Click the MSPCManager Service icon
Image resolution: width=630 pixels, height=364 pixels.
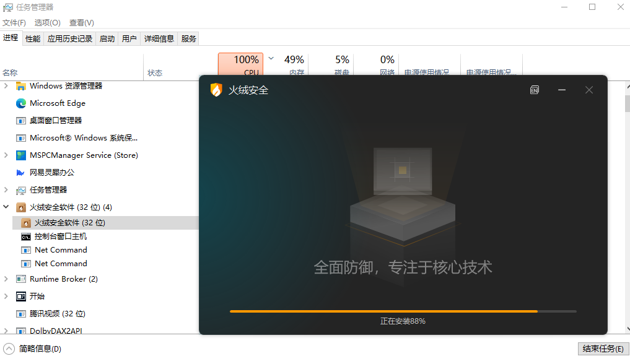coord(21,155)
